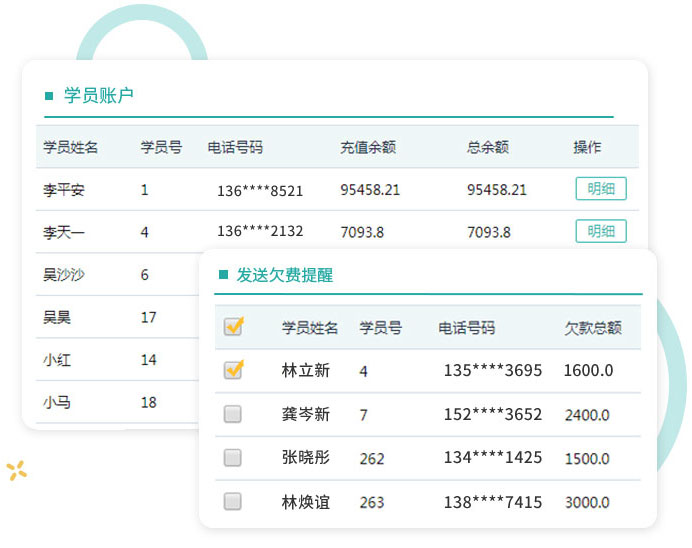Click the yellow sparkle decoration icon
Viewport: 692px width, 548px height.
(16, 470)
